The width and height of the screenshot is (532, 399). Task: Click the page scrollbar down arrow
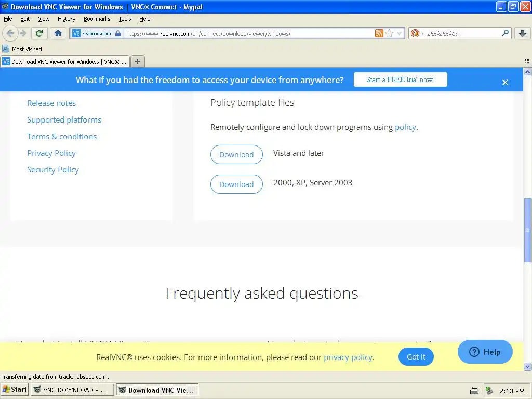point(527,366)
